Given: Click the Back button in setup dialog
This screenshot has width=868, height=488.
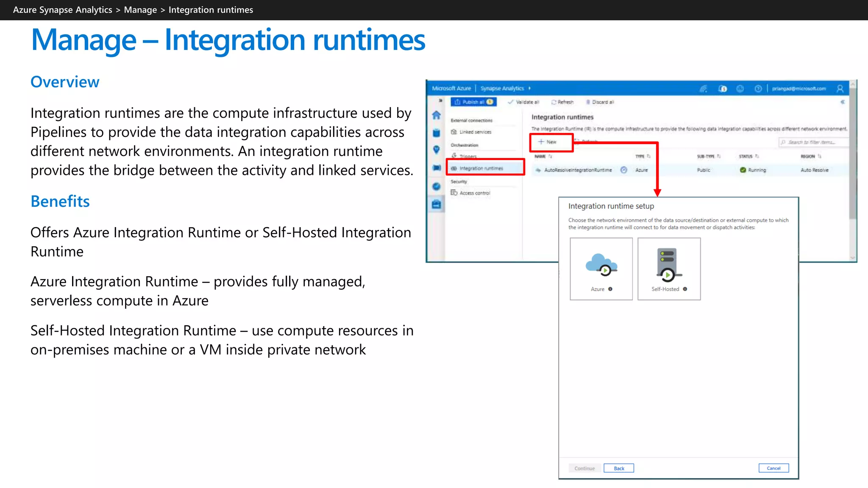Looking at the screenshot, I should coord(619,468).
